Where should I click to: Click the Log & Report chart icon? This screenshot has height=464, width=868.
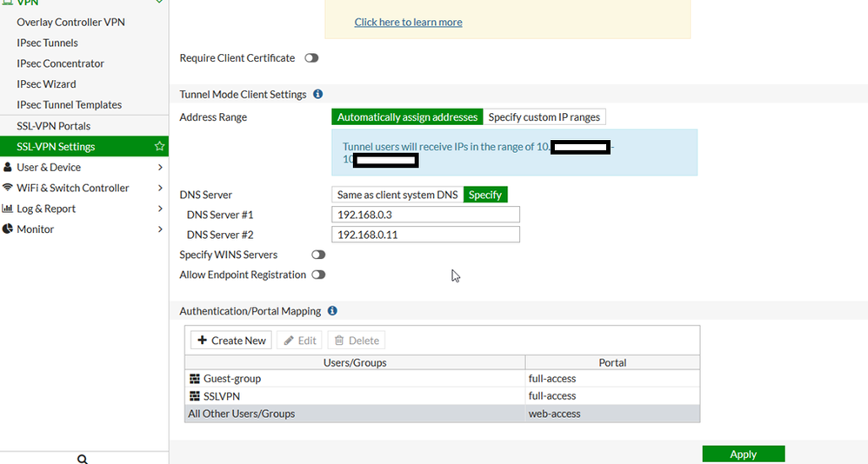tap(7, 209)
